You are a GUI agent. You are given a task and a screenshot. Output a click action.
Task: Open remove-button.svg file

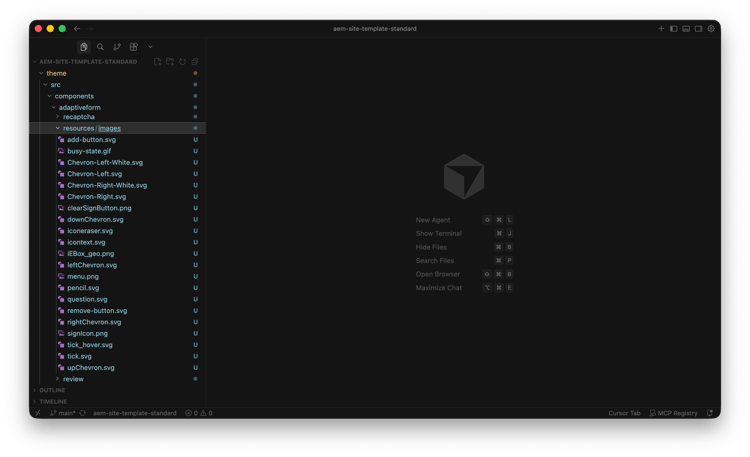[x=97, y=311]
